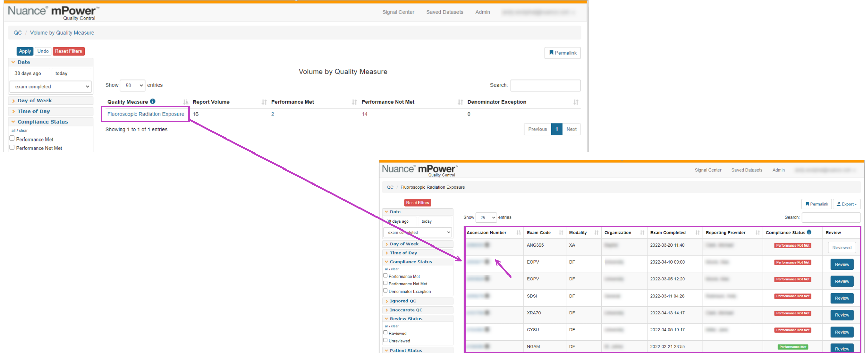Collapse Date section in upper panel

pyautogui.click(x=51, y=62)
